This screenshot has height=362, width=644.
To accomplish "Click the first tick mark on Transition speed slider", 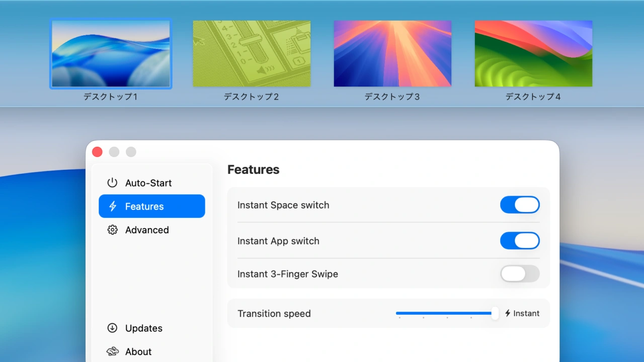I will click(x=399, y=318).
